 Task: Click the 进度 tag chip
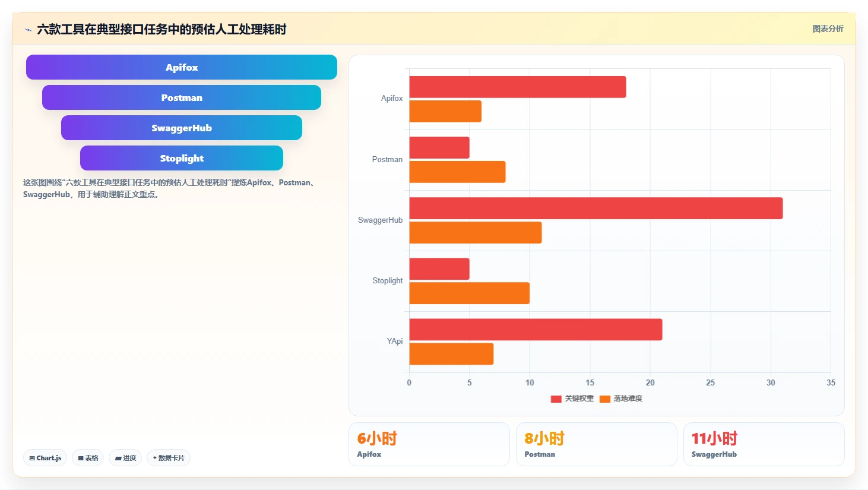click(125, 458)
